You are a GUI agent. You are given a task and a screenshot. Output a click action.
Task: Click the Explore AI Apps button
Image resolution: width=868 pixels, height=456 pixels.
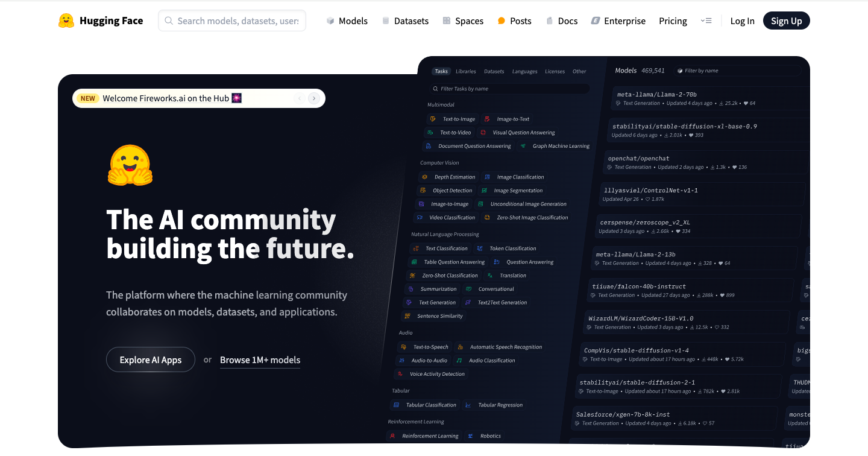tap(151, 359)
